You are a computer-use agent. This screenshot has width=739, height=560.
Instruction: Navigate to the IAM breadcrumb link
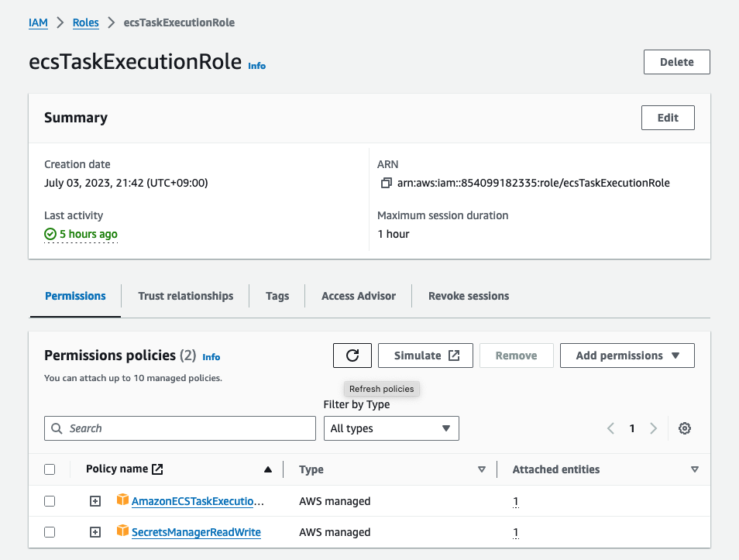click(38, 22)
